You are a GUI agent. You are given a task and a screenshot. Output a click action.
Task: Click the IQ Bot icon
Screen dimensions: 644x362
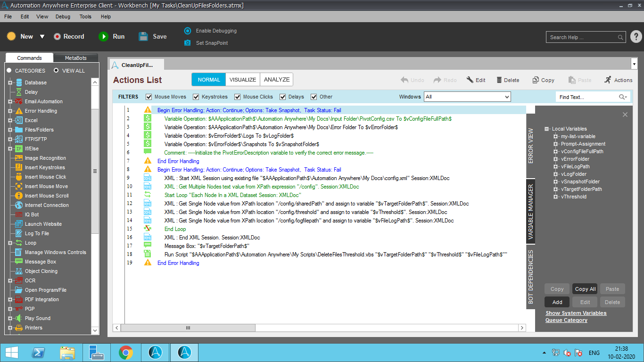point(19,214)
